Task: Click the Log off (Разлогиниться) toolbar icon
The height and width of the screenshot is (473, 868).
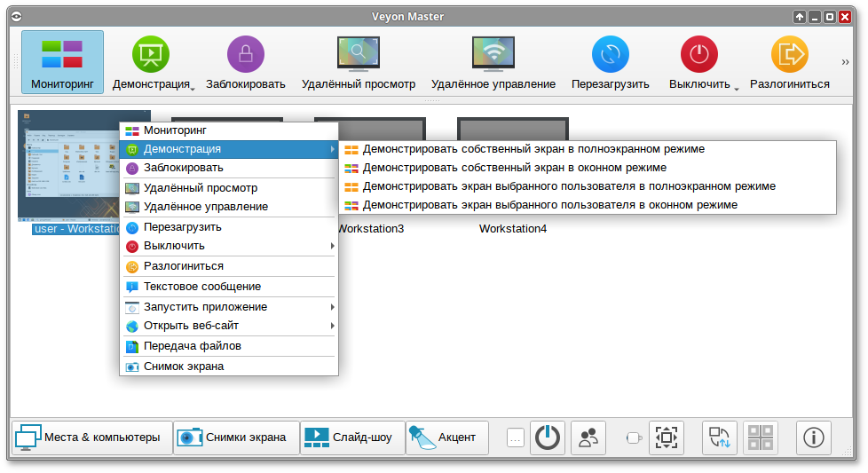Action: click(789, 55)
